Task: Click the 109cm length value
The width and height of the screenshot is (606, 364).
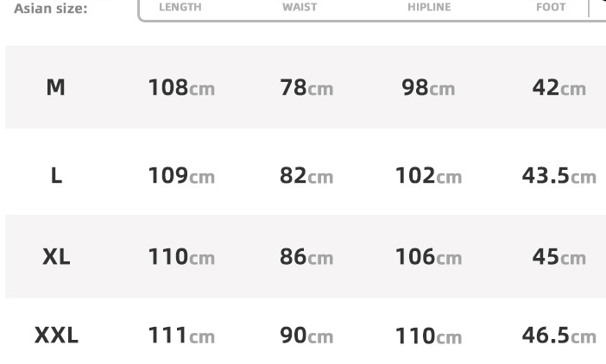Action: 181,176
